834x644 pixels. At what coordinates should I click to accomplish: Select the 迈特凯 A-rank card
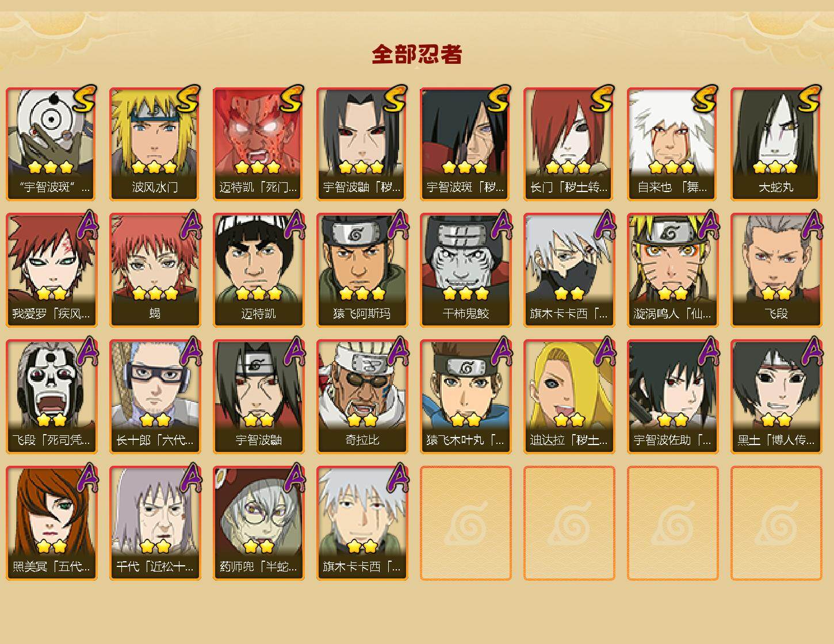pos(258,270)
